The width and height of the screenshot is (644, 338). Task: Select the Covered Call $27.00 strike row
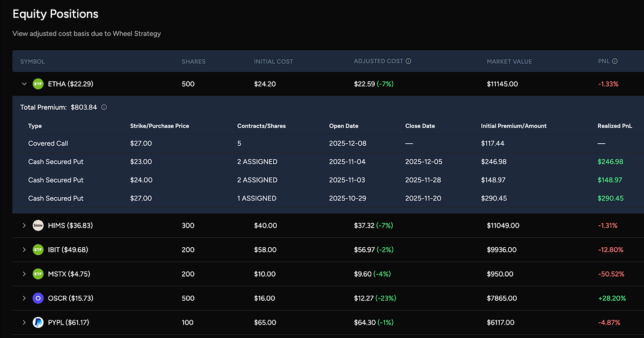(225, 143)
